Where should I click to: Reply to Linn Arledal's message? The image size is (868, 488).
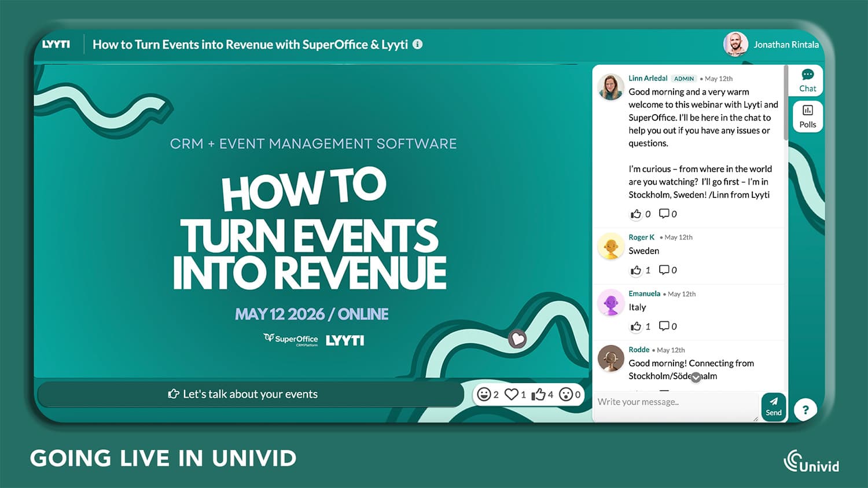pos(664,214)
